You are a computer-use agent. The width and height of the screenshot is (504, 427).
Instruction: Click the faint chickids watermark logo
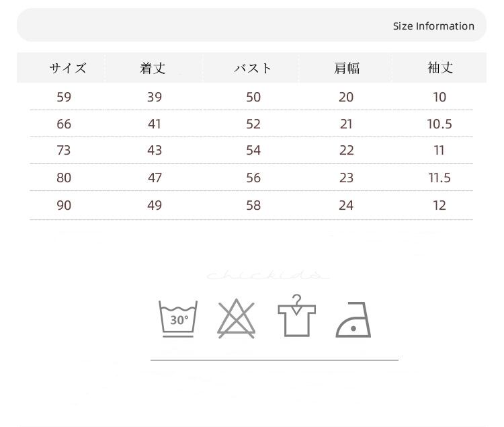268,275
